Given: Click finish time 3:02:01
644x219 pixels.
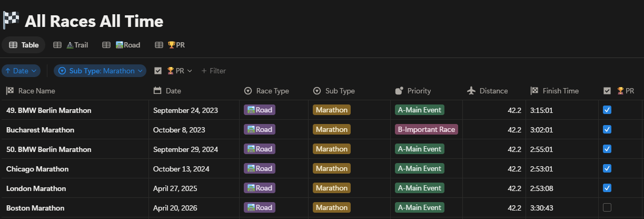Looking at the screenshot, I should point(542,130).
